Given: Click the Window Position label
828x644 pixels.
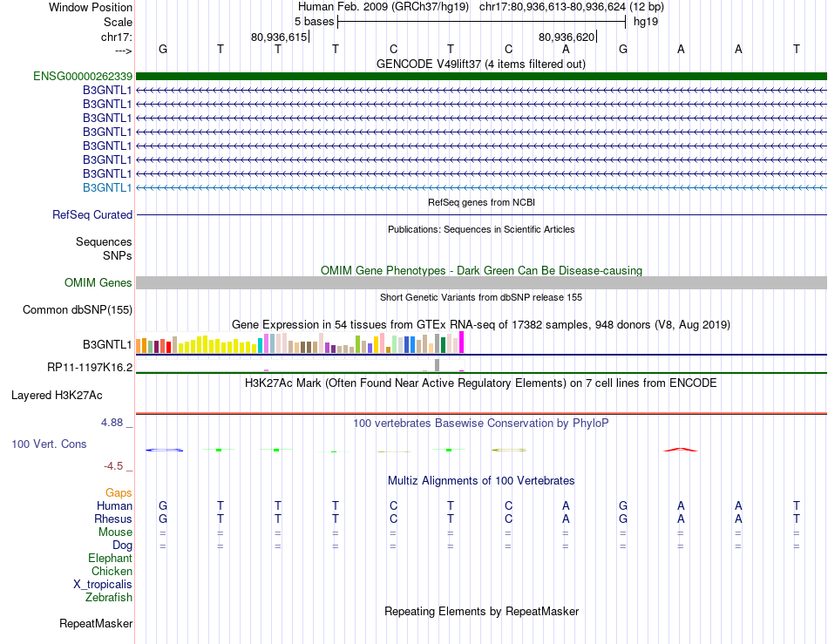Looking at the screenshot, I should 91,7.
